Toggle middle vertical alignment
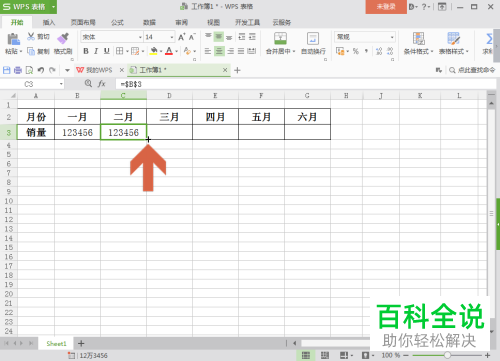 coord(219,36)
